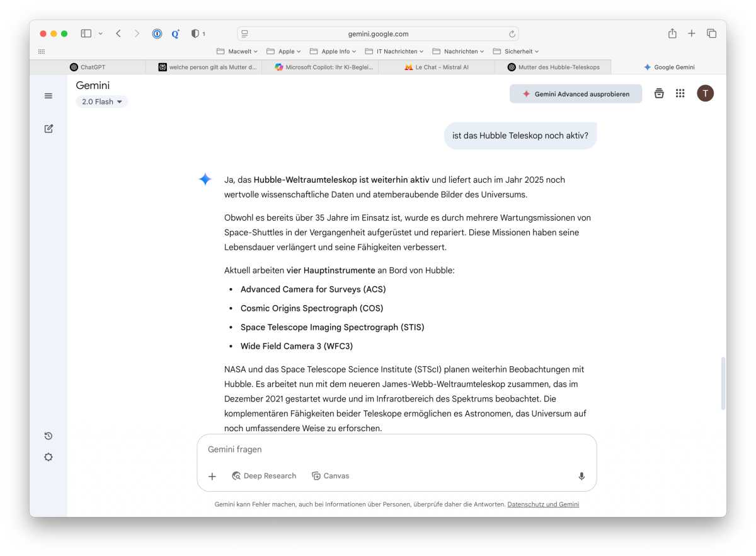756x556 pixels.
Task: Switch to Le Chat - Mistral AI tab
Action: click(x=437, y=67)
